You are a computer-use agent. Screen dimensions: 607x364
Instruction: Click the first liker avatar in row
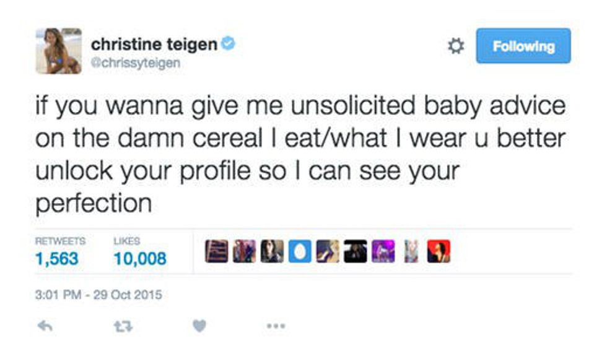pos(216,251)
